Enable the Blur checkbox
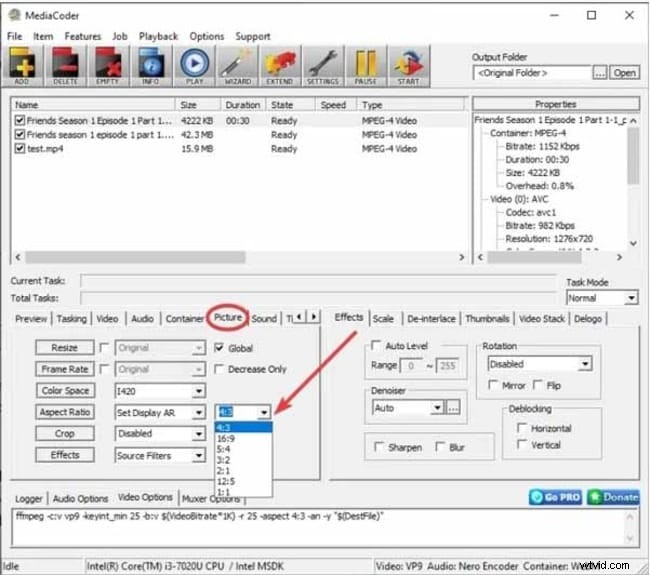The width and height of the screenshot is (650, 575). click(x=440, y=447)
